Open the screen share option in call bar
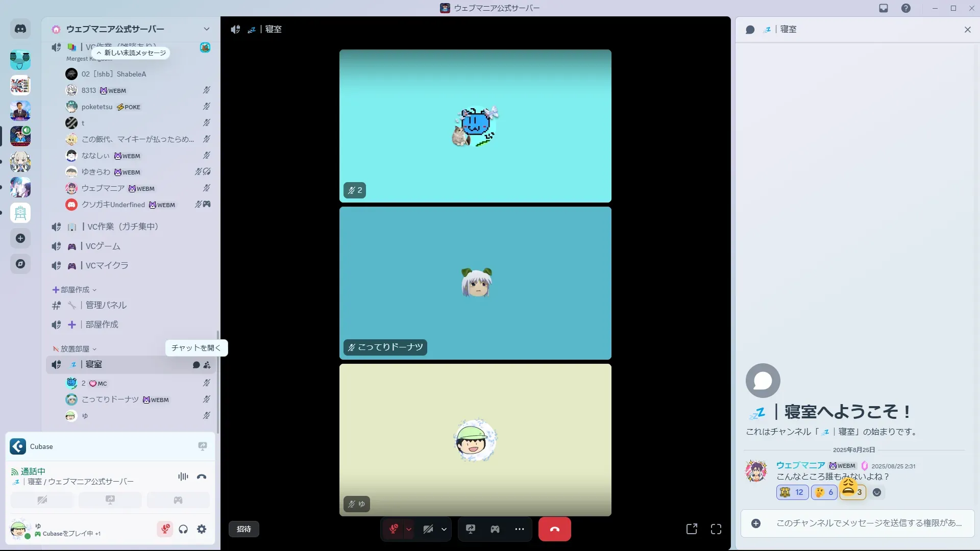Image resolution: width=980 pixels, height=551 pixels. click(x=470, y=529)
